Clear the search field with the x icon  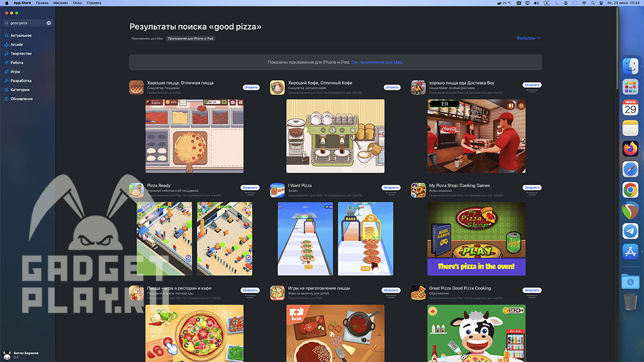tap(49, 23)
